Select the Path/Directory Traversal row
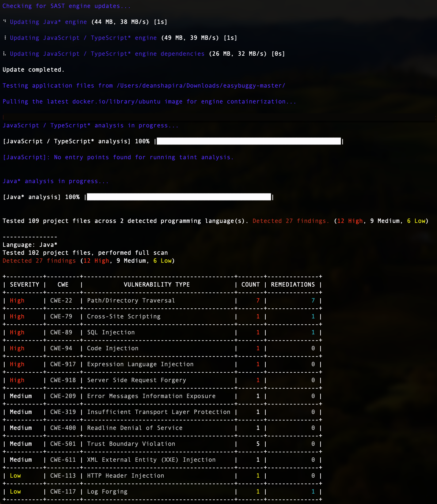The image size is (437, 504). pyautogui.click(x=131, y=301)
